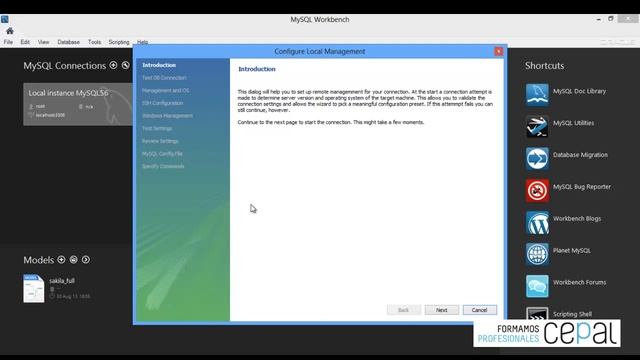The image size is (640, 360).
Task: Select the SSH Configuration wizard step
Action: 162,103
